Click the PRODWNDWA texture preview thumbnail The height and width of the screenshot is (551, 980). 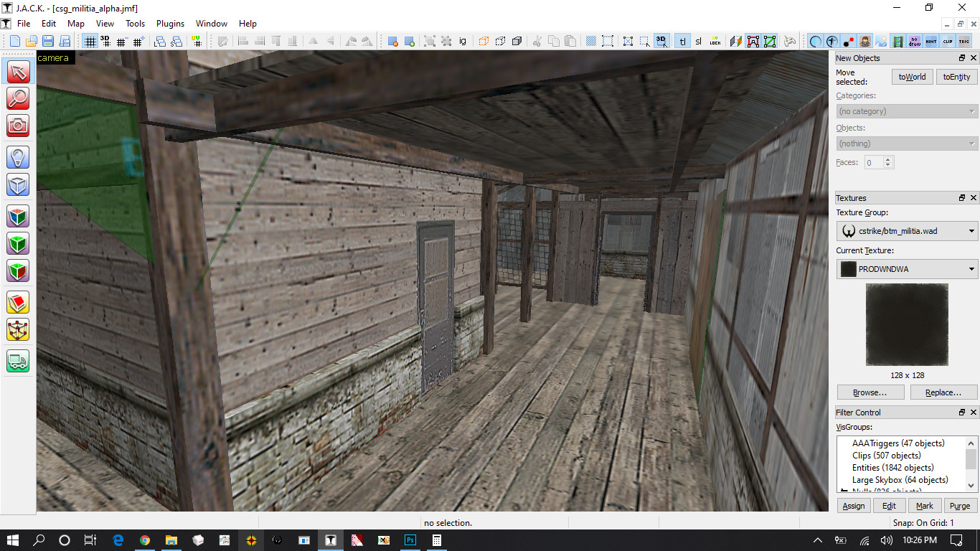[907, 324]
